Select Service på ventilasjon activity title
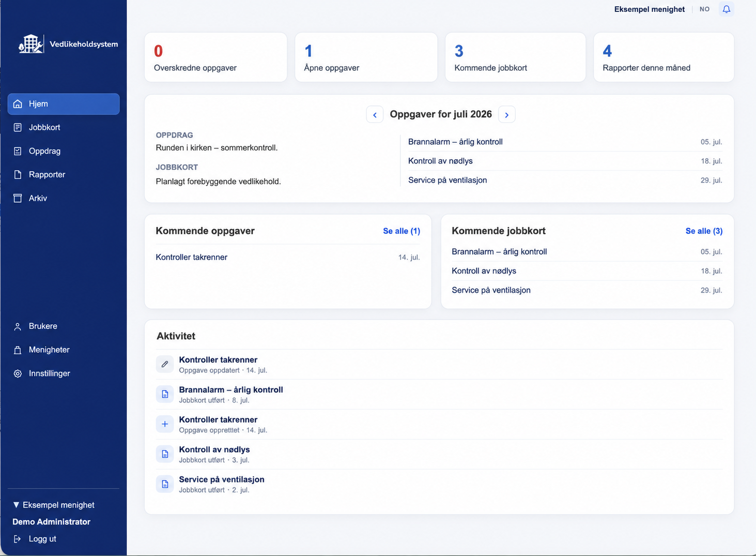Viewport: 756px width, 556px height. pyautogui.click(x=222, y=480)
